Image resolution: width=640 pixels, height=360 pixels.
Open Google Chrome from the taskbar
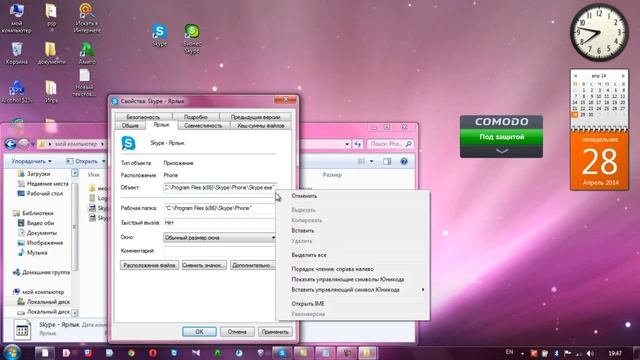coord(131,353)
